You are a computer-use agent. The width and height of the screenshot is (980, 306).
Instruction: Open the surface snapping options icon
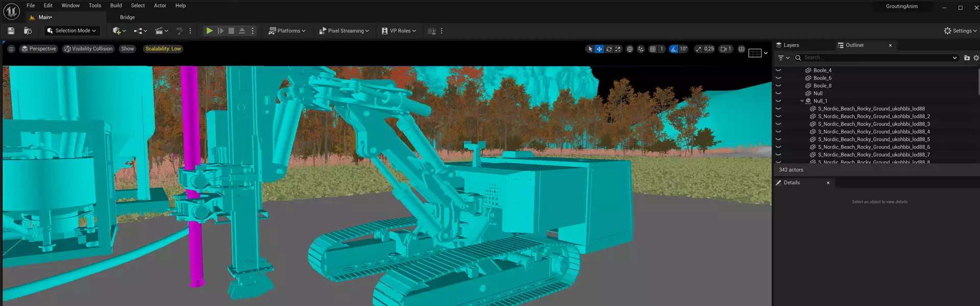641,49
